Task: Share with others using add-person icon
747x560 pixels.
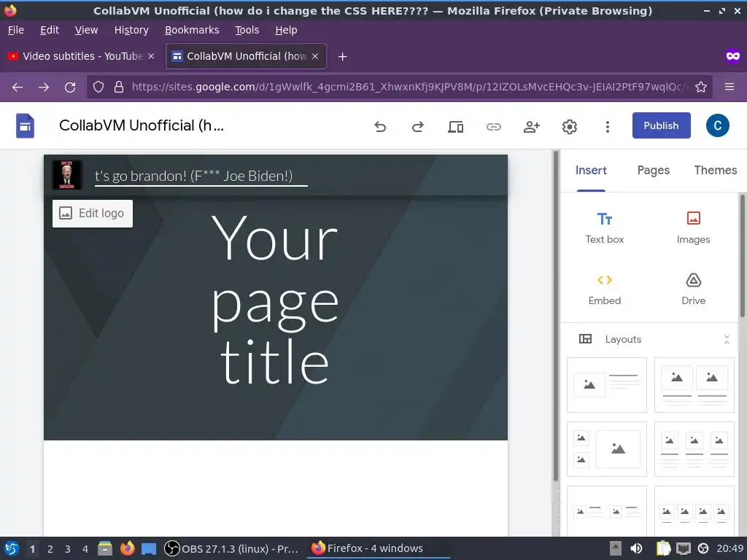Action: [531, 127]
